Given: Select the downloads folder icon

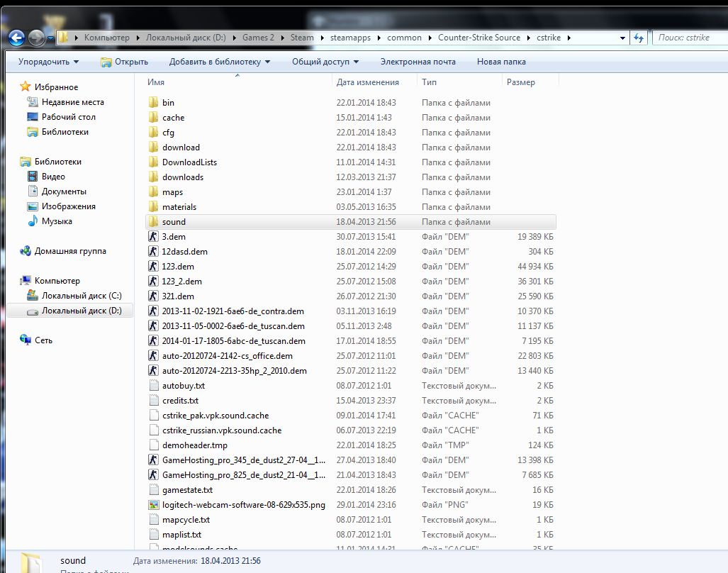Looking at the screenshot, I should tap(154, 177).
